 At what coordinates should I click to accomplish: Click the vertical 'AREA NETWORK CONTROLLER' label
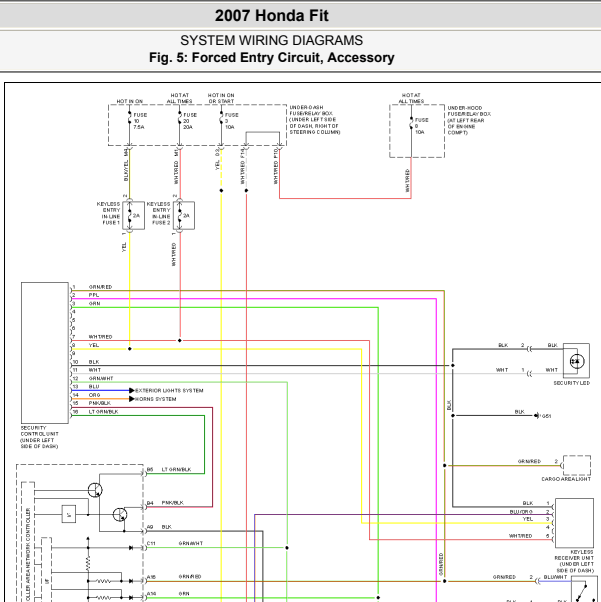28,555
